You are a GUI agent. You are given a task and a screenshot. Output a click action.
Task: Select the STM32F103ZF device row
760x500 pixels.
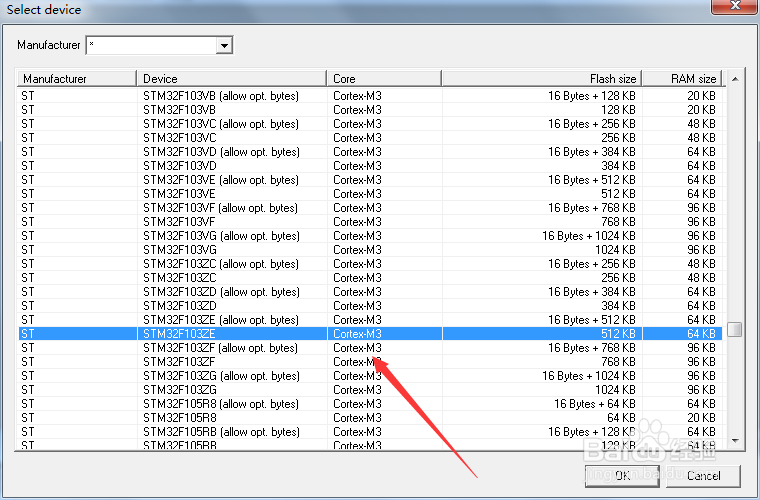pos(370,362)
